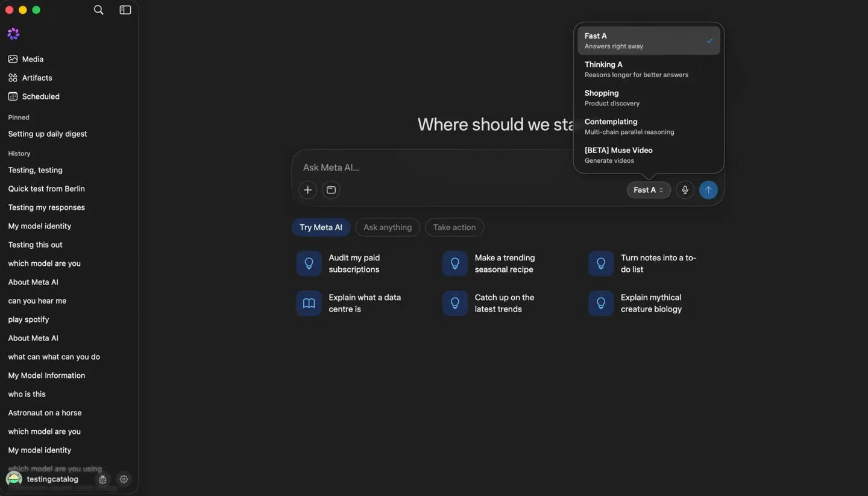The height and width of the screenshot is (496, 868).
Task: Click the plus attachment button in the prompt box
Action: [x=307, y=190]
